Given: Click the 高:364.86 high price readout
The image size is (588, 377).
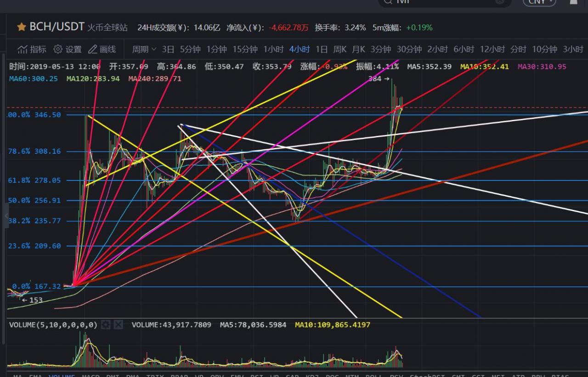Looking at the screenshot, I should coord(176,67).
